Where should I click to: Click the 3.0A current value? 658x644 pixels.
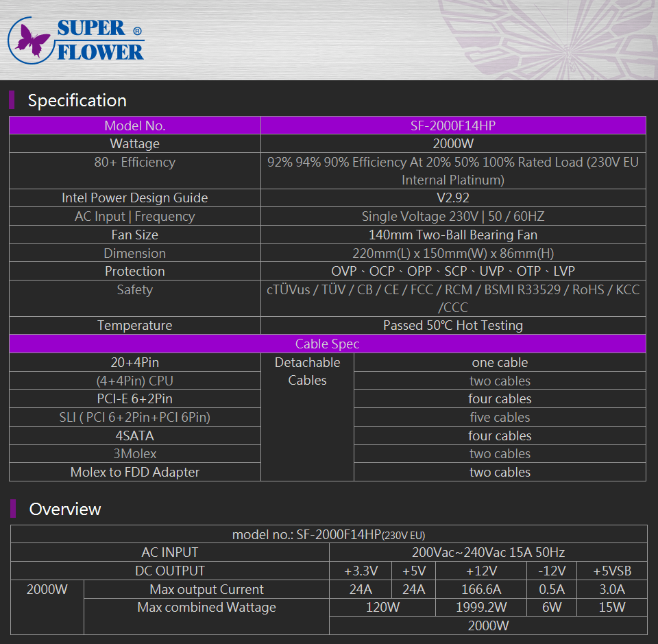click(x=612, y=589)
